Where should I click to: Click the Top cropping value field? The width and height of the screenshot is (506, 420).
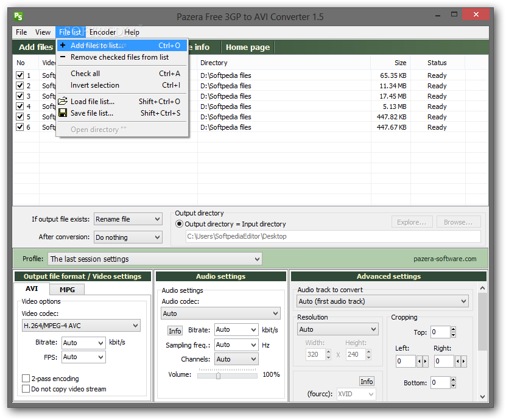(x=440, y=332)
